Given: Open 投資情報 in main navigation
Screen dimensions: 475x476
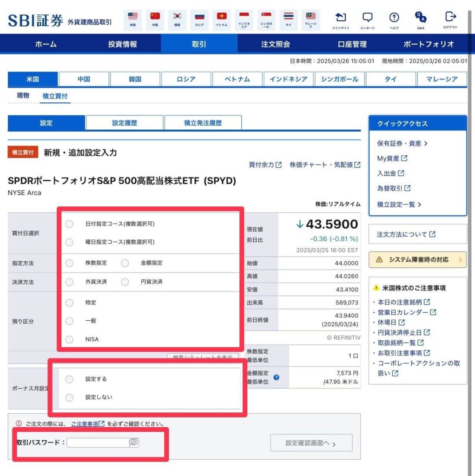Looking at the screenshot, I should [122, 44].
